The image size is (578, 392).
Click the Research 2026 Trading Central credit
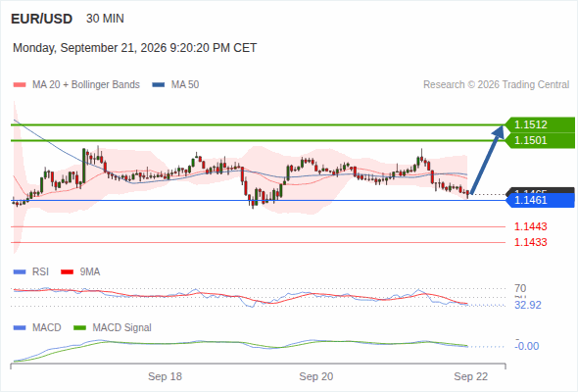point(496,85)
